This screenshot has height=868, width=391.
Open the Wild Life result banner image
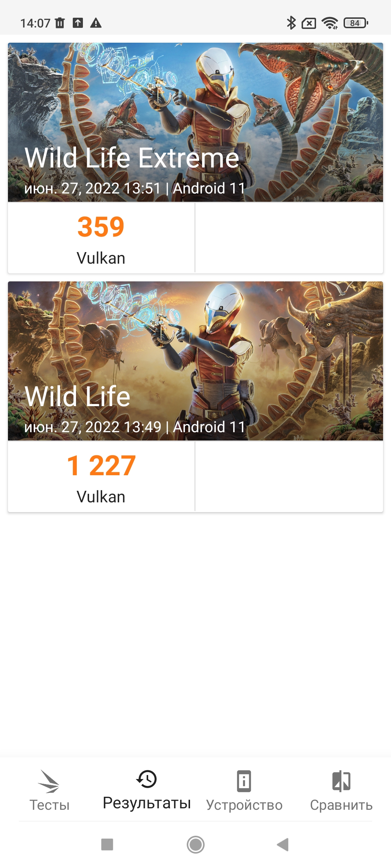pyautogui.click(x=195, y=361)
